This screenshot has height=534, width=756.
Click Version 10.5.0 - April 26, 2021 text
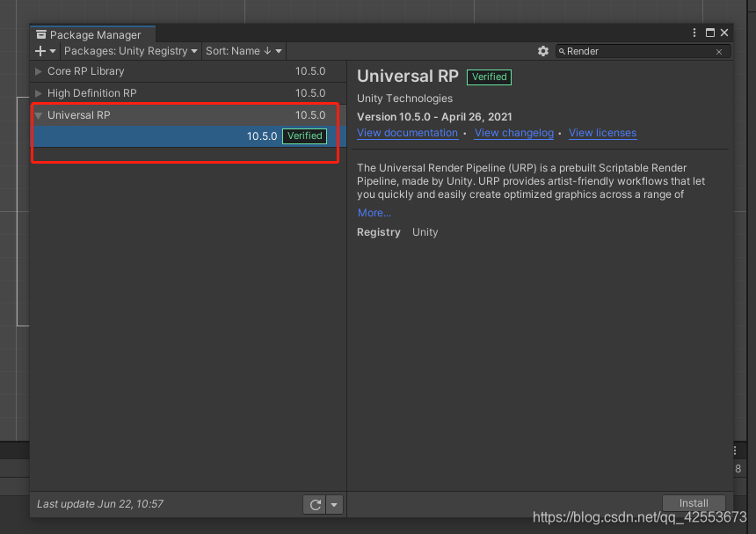point(434,117)
